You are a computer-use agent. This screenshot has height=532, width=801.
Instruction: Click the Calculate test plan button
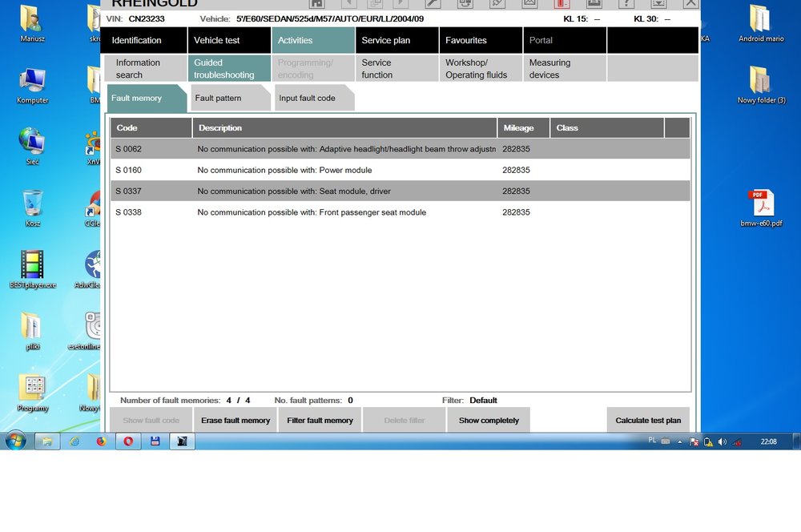[648, 420]
